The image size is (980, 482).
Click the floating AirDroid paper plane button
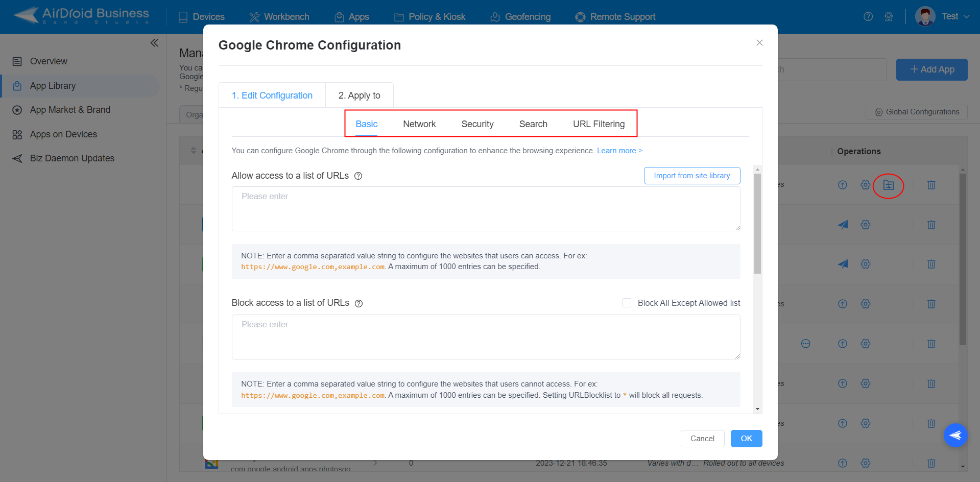click(955, 435)
